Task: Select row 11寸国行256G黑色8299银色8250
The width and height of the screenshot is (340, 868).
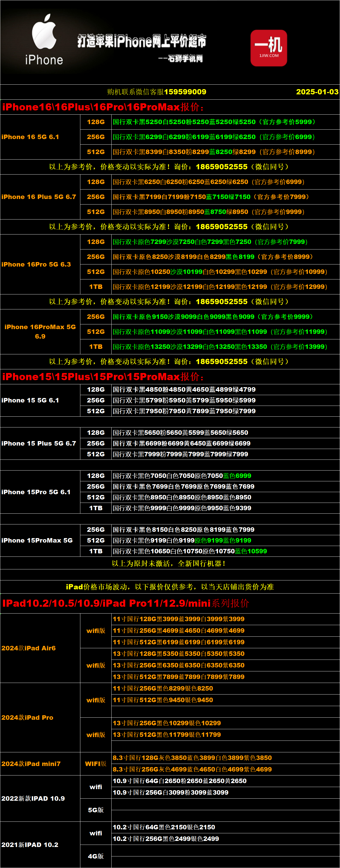Action: [x=225, y=688]
